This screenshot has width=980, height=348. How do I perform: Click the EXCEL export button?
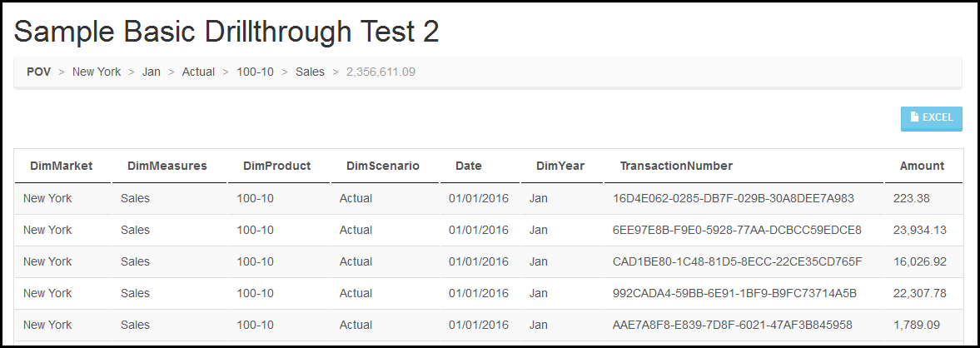click(x=931, y=118)
